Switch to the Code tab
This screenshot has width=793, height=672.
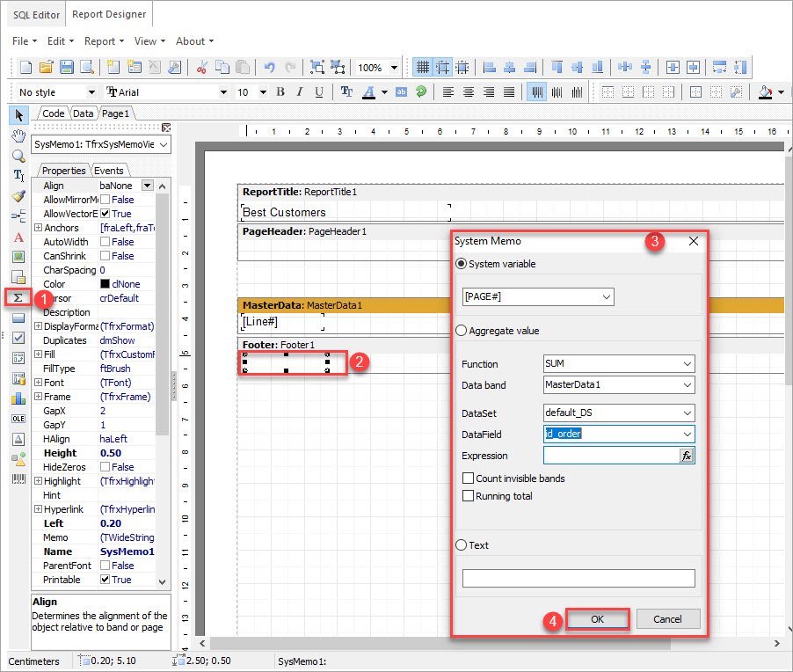pos(53,113)
